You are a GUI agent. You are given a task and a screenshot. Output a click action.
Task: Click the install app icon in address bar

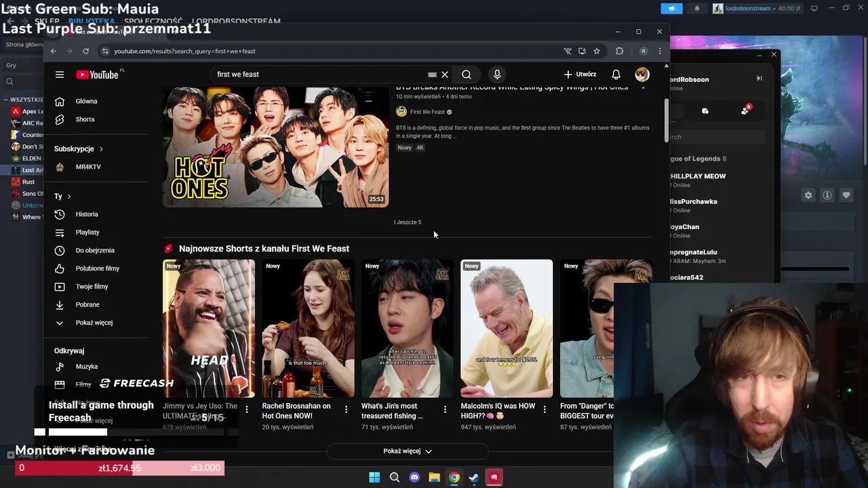(x=582, y=51)
